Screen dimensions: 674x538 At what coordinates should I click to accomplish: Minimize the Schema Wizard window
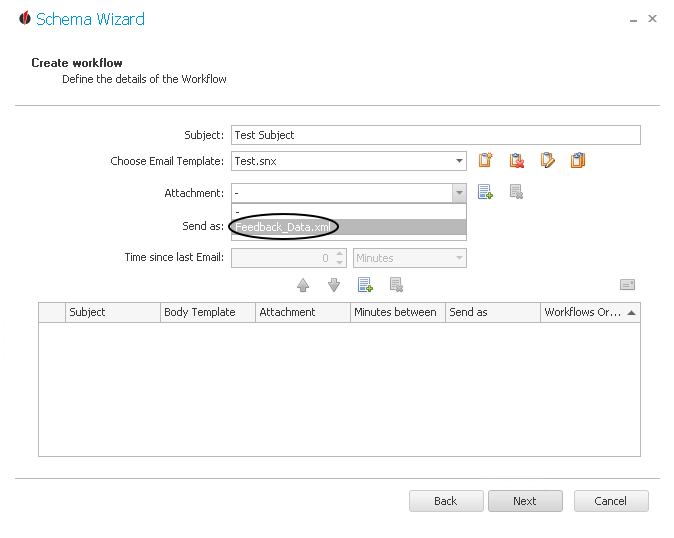coord(633,20)
